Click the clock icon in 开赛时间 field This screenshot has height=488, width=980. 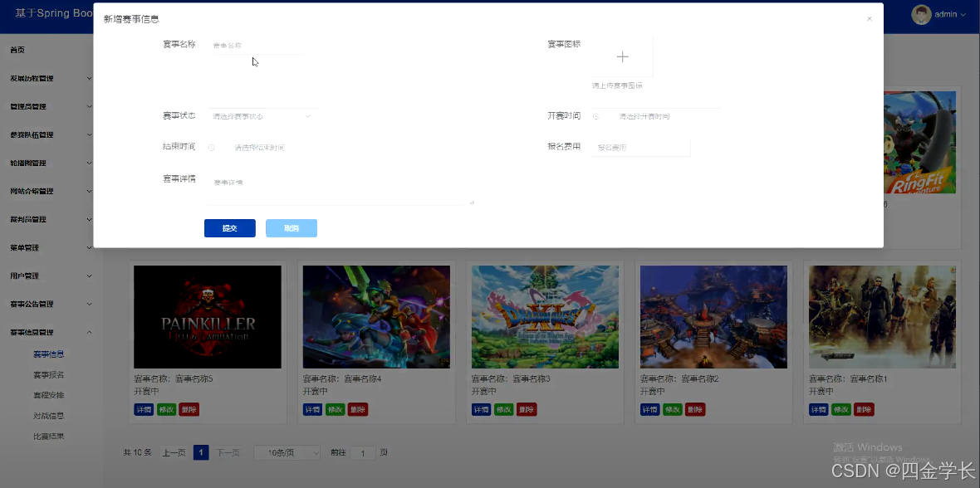[x=595, y=116]
